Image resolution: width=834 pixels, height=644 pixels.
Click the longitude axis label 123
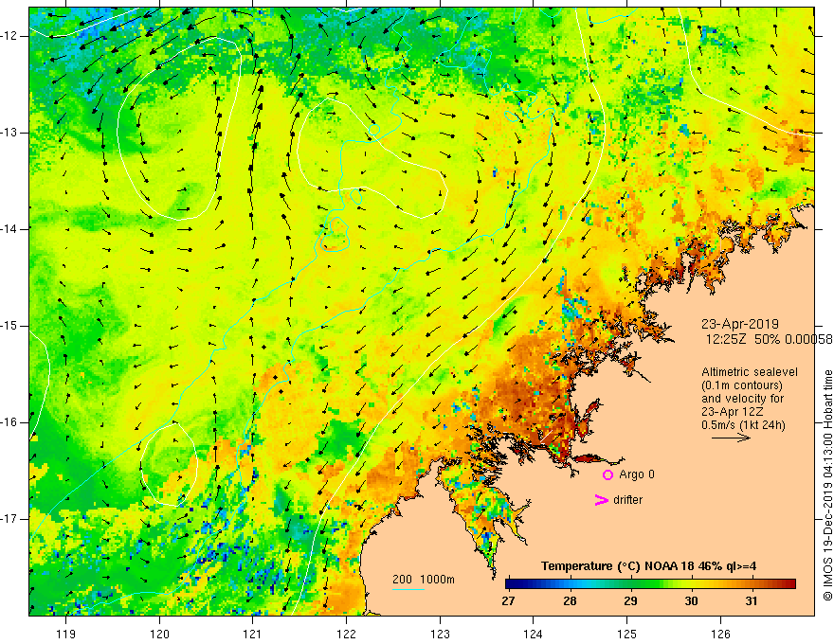pos(440,634)
